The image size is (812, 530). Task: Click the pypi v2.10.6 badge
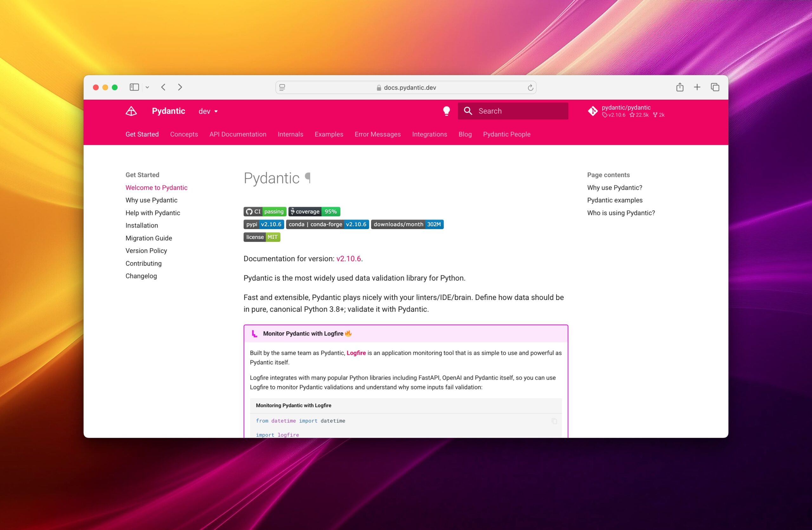(264, 224)
